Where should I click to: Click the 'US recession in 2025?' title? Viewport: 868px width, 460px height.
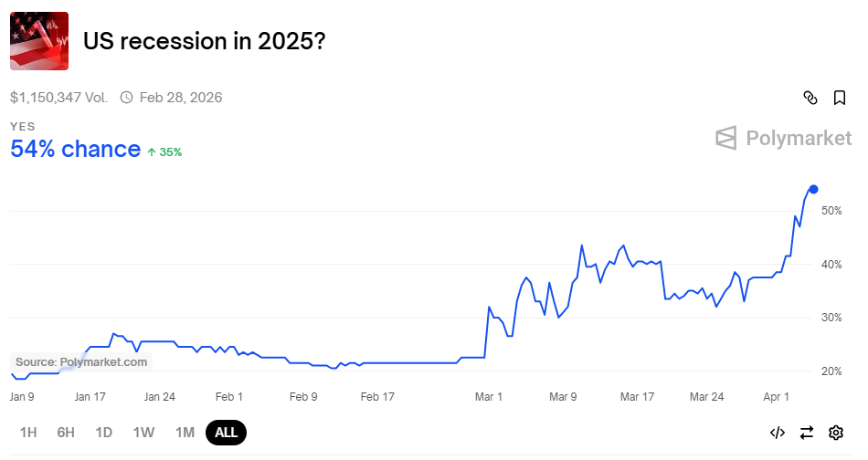click(x=204, y=41)
